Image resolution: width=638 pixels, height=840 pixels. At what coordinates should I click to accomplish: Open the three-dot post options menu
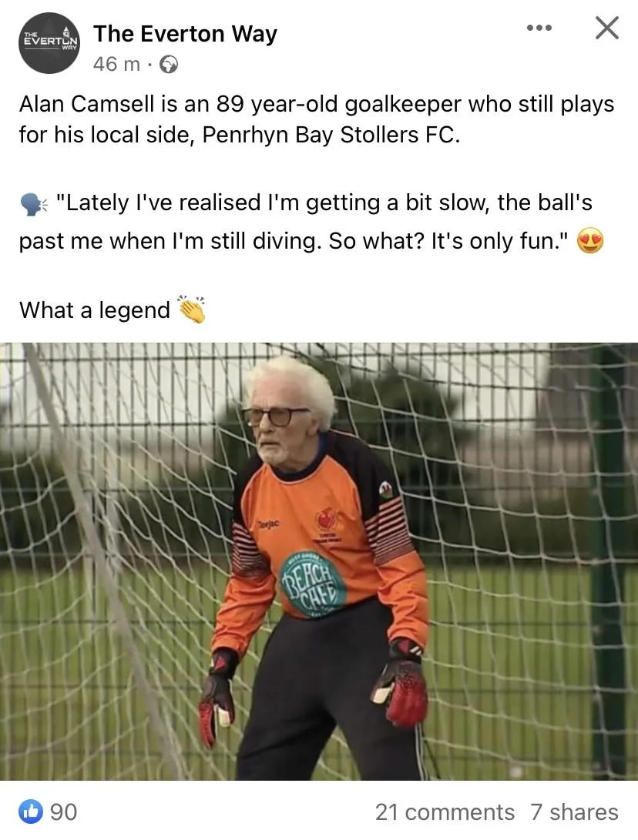[x=539, y=28]
